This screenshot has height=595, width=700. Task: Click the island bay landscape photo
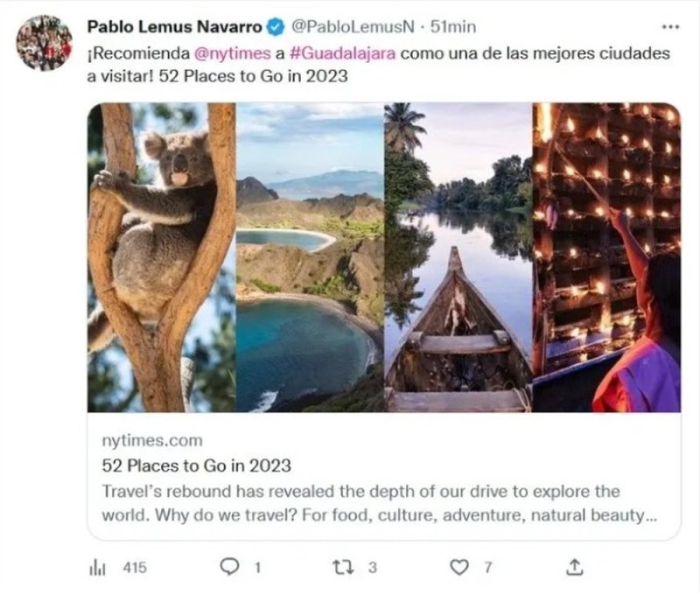click(x=310, y=257)
